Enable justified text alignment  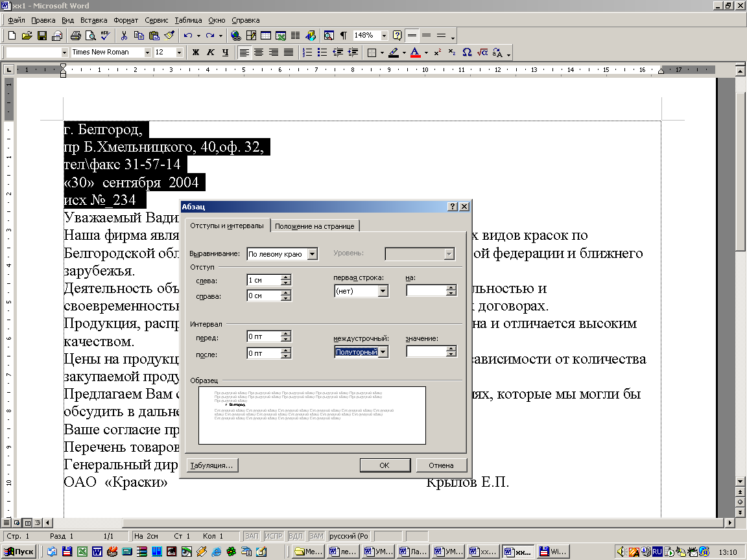[x=289, y=52]
